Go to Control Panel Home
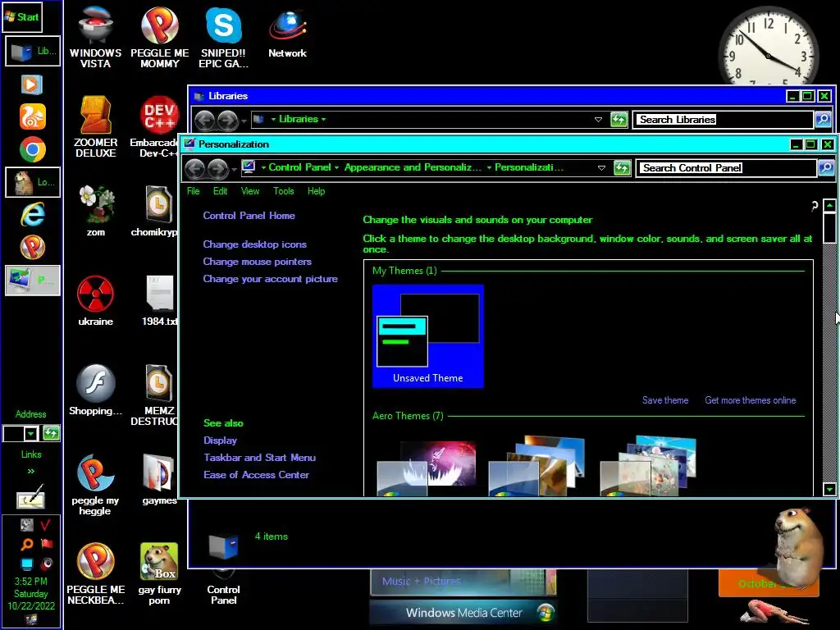 (x=249, y=216)
